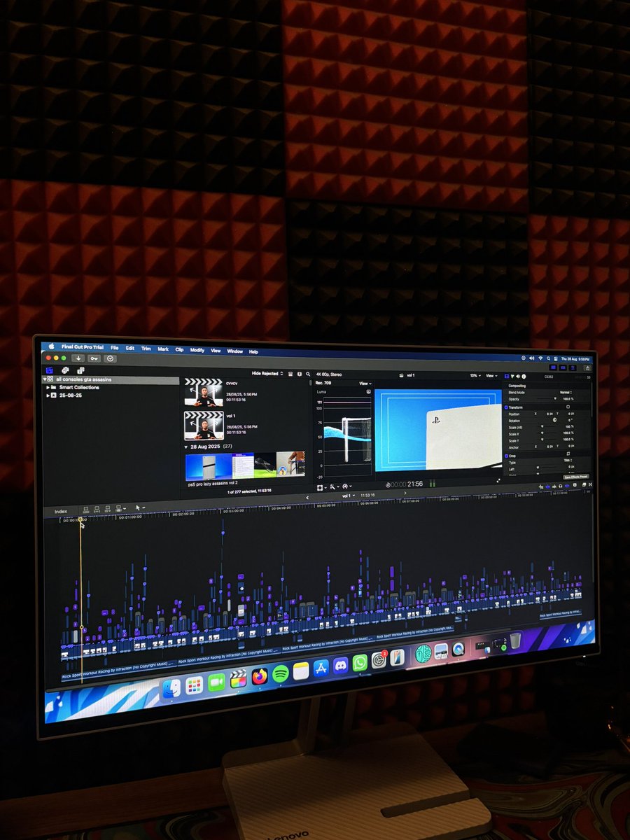
Task: Toggle solo headphones icon in the timeline
Action: click(x=561, y=486)
